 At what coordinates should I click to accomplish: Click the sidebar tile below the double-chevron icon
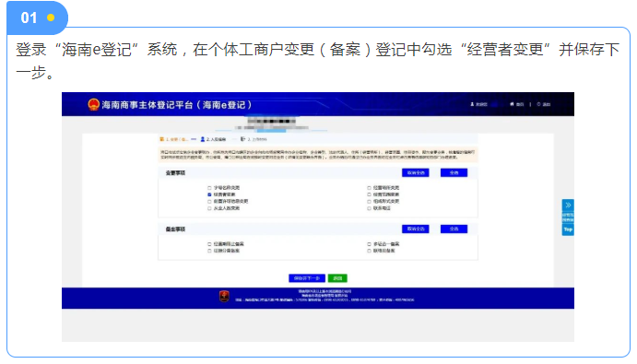[568, 217]
